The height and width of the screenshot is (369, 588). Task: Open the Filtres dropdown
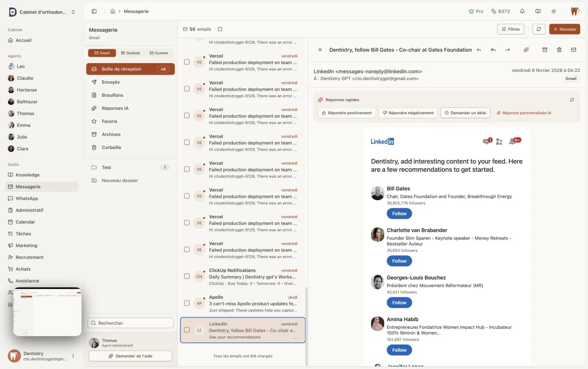510,29
